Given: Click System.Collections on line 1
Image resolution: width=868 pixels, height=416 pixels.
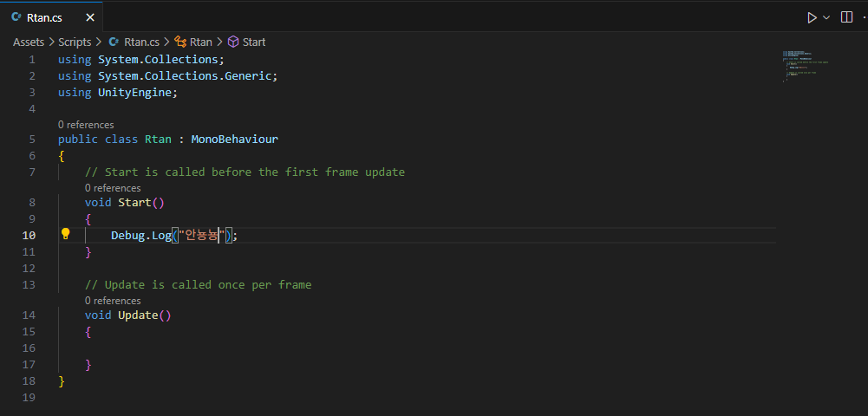Looking at the screenshot, I should pyautogui.click(x=158, y=60).
